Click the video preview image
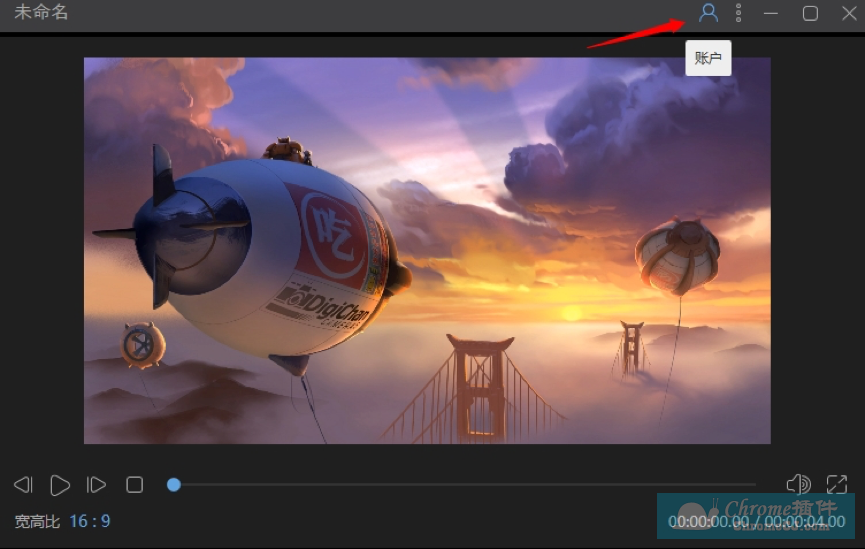 coord(427,250)
